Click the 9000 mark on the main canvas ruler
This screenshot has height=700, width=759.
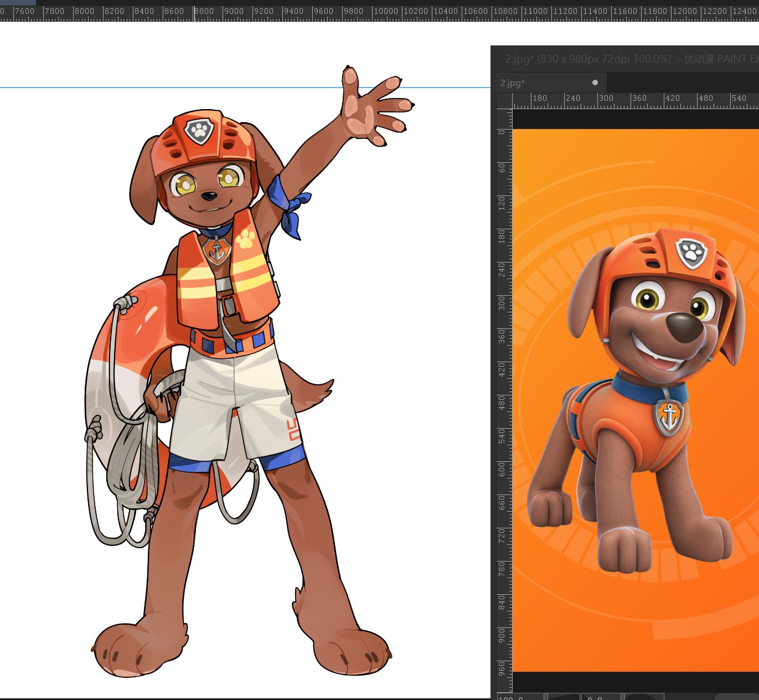(x=233, y=12)
